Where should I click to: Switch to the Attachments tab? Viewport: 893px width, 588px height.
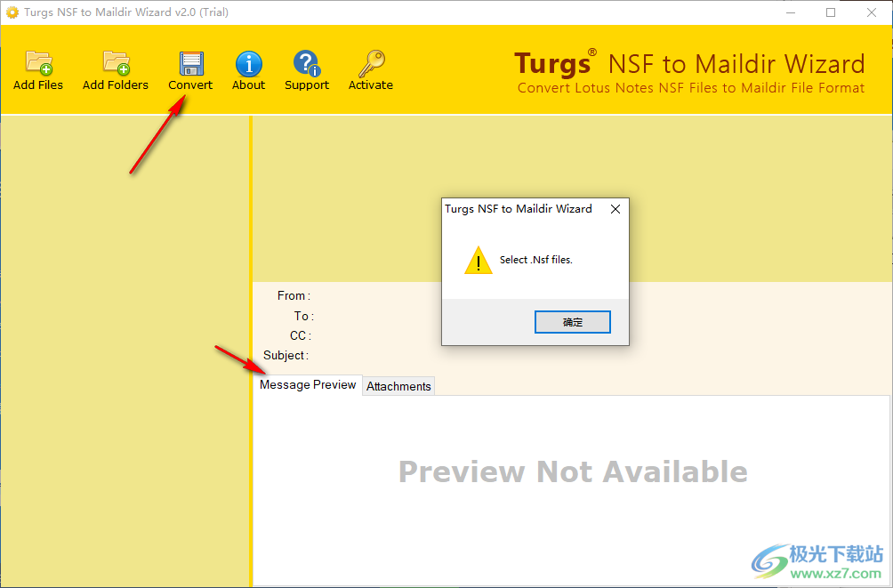[x=398, y=386]
